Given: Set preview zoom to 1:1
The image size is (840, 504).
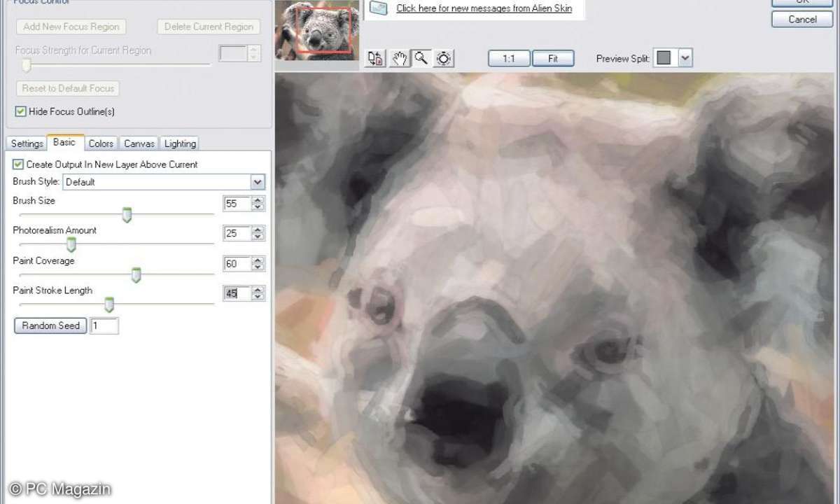Looking at the screenshot, I should point(509,59).
